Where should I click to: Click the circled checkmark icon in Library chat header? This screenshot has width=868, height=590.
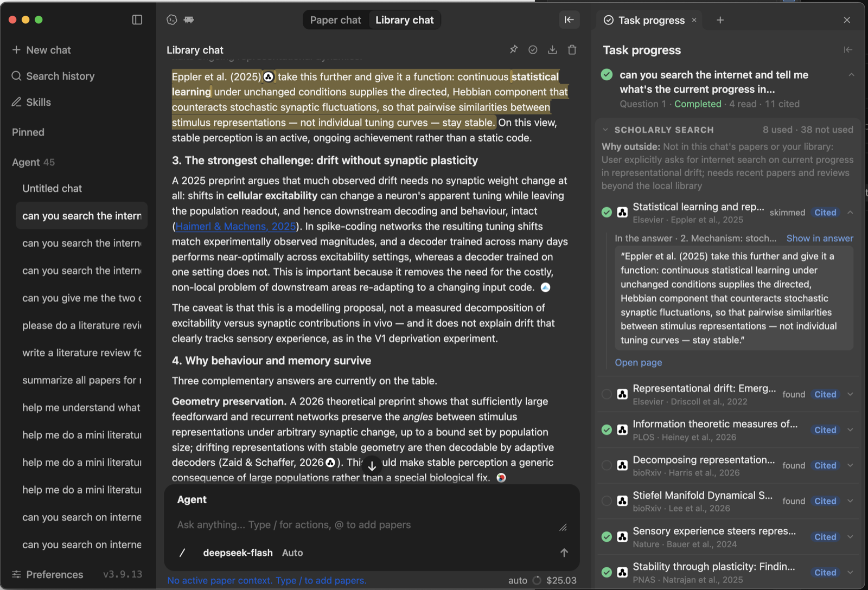click(533, 50)
